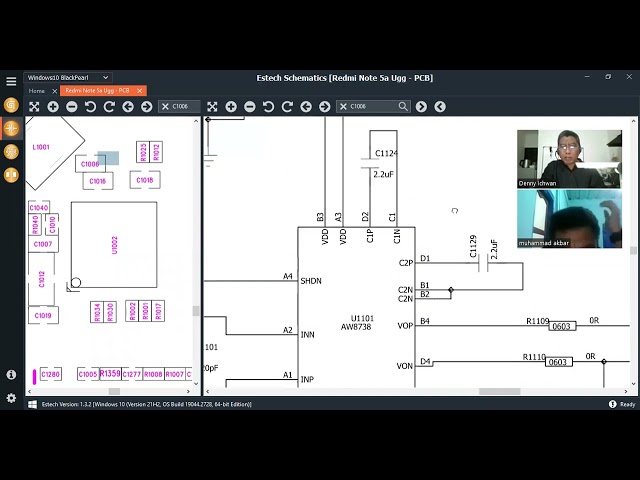The width and height of the screenshot is (640, 480).
Task: Rotate schematic clockwise
Action: (x=287, y=107)
